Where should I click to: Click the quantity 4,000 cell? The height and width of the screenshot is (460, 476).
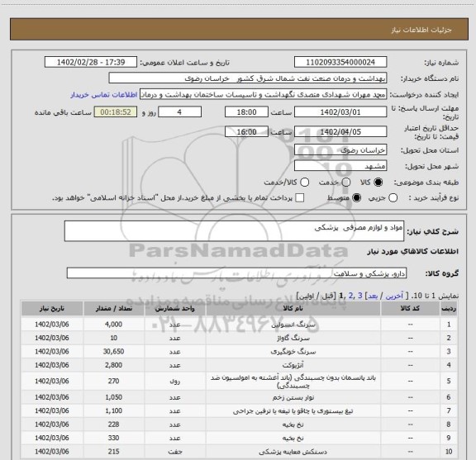coord(113,325)
